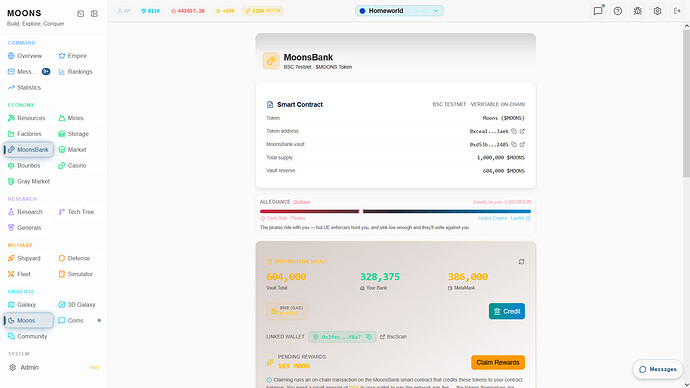Open the Rankings page
Image resolution: width=690 pixels, height=388 pixels.
(75, 72)
